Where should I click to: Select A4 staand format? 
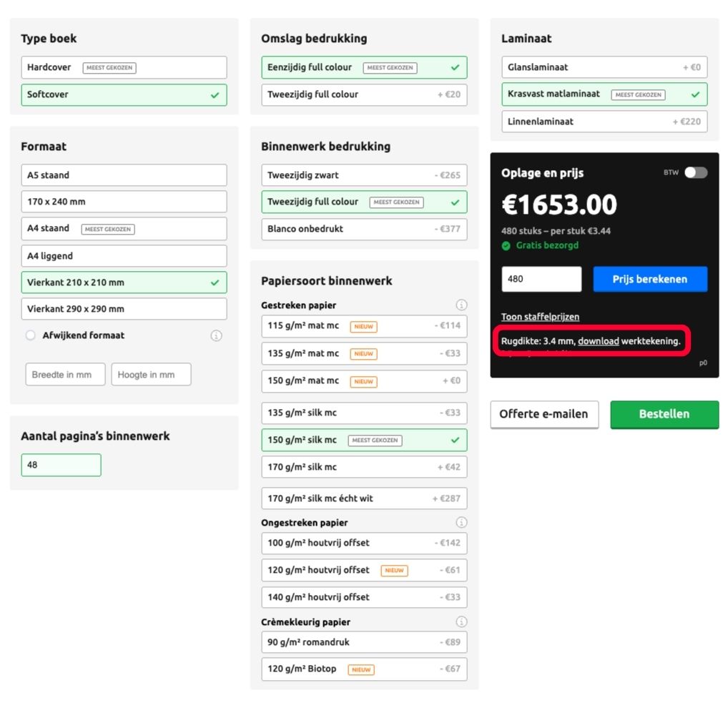click(x=124, y=229)
